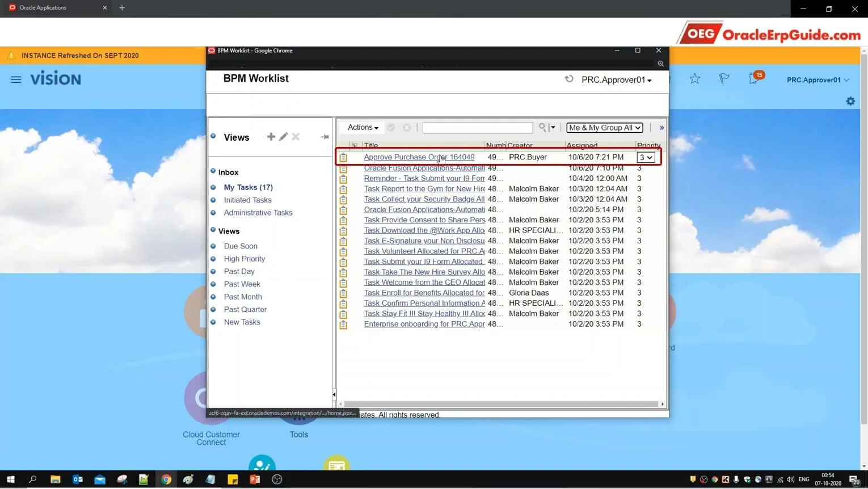Image resolution: width=868 pixels, height=489 pixels.
Task: Open Task Enroll for Benefits link
Action: pos(424,293)
